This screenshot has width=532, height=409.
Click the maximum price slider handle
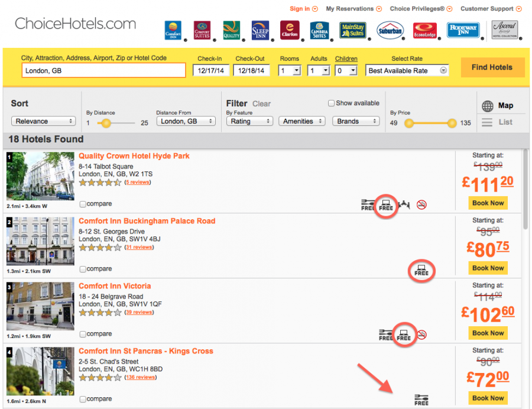pos(452,123)
